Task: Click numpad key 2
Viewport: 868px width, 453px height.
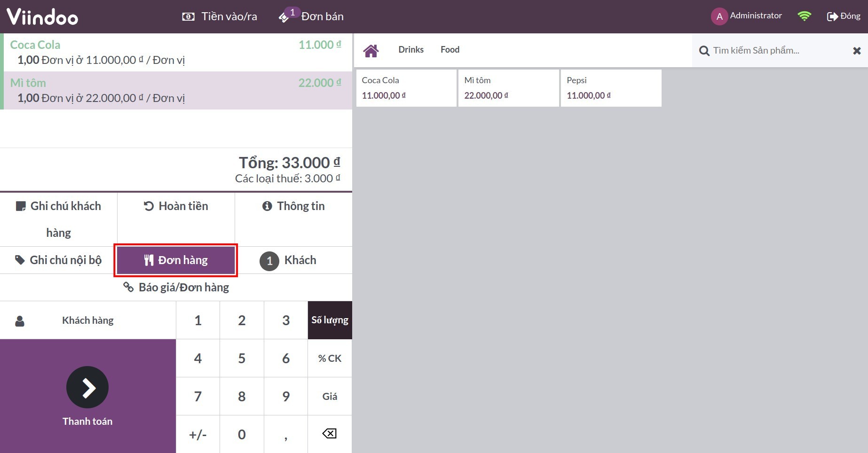Action: pyautogui.click(x=242, y=320)
